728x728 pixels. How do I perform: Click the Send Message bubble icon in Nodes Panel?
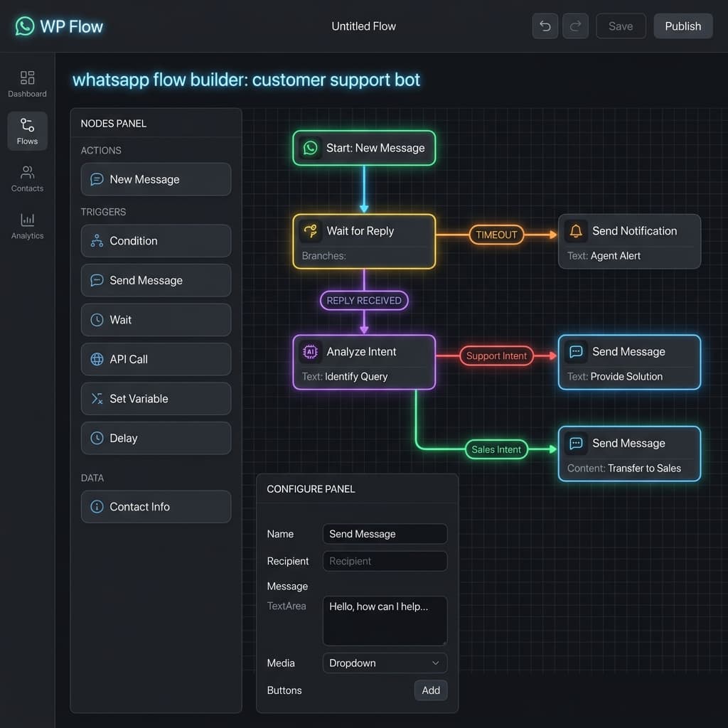97,280
